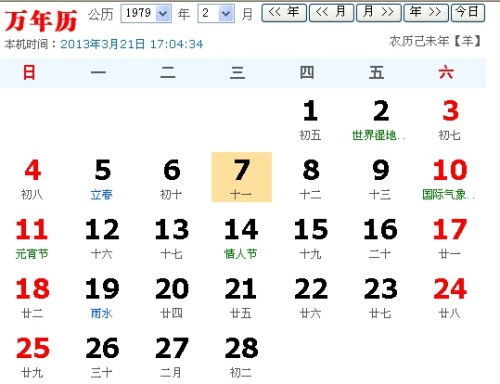This screenshot has width=500, height=384.
Task: Select February 14 情人节
Action: coord(241,238)
